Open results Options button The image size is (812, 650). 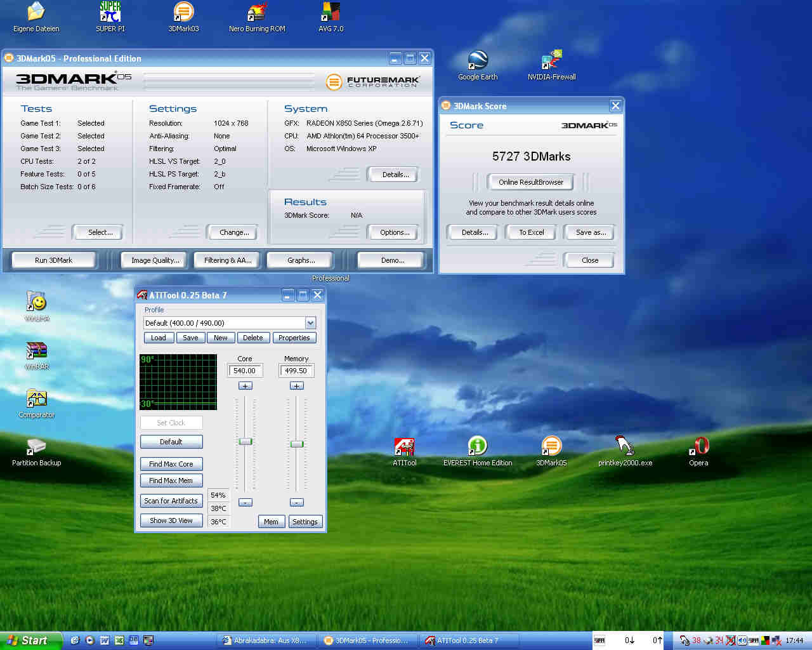point(395,232)
